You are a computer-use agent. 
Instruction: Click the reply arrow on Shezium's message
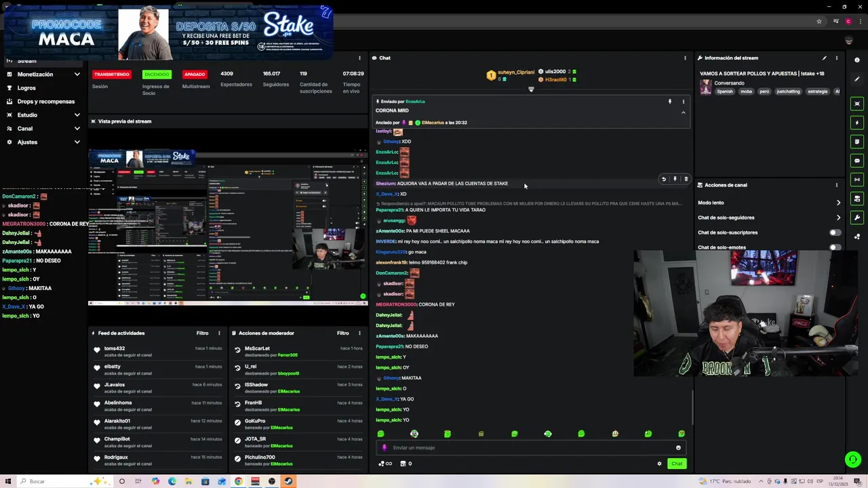tap(664, 180)
